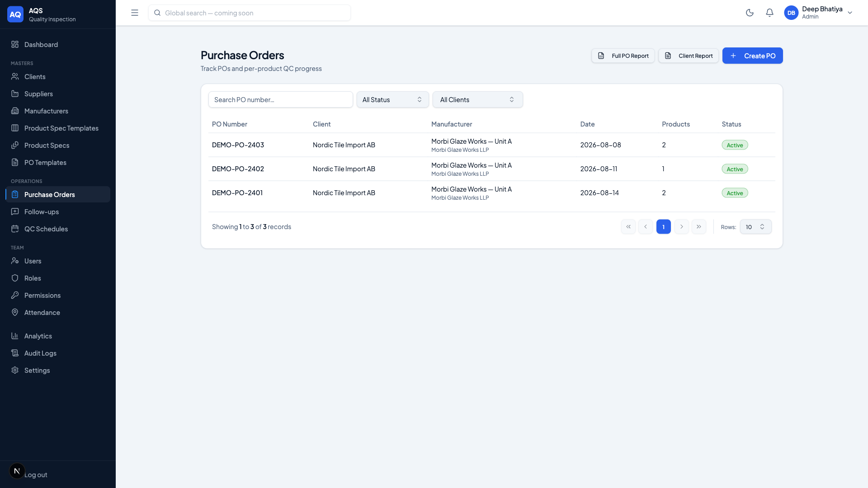Open the All Clients dropdown
This screenshot has height=488, width=868.
[x=478, y=99]
